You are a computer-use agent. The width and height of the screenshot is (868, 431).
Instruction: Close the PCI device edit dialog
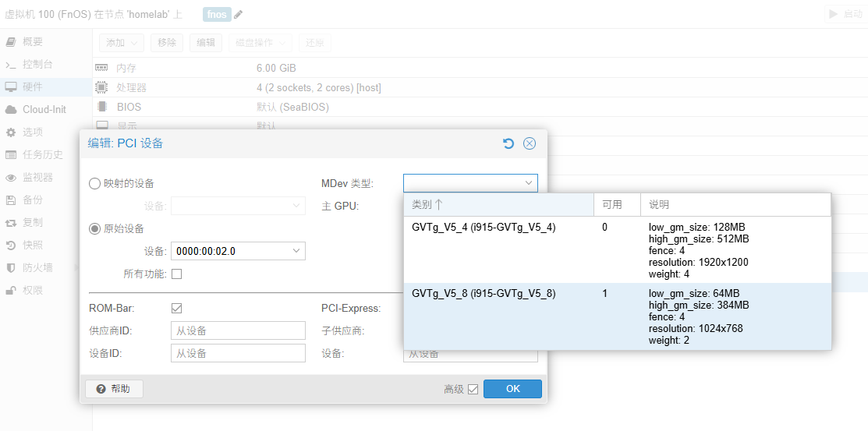(530, 143)
